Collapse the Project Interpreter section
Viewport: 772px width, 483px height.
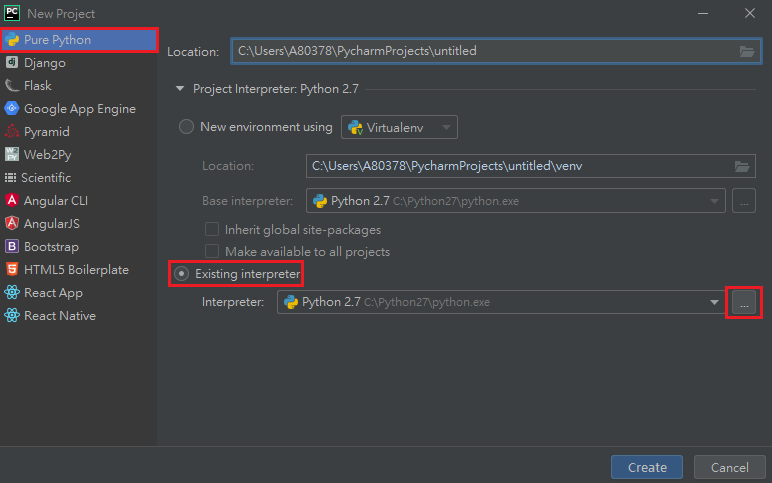(x=180, y=89)
